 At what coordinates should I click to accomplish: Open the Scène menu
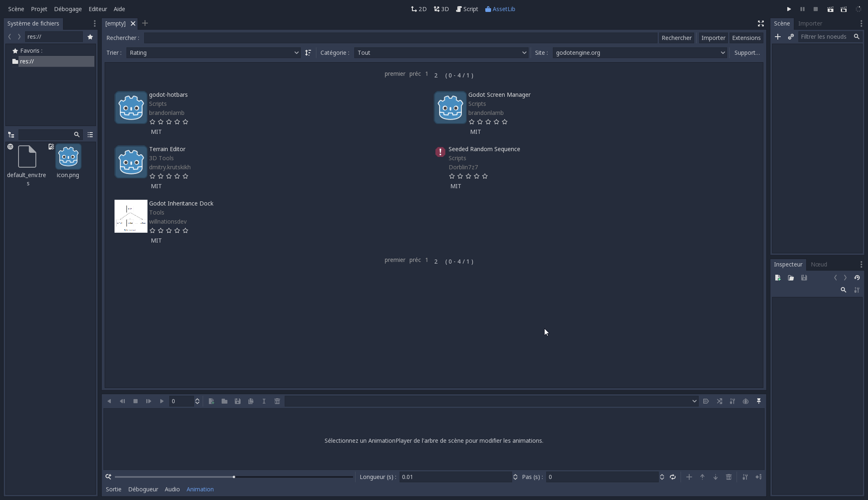click(x=16, y=9)
